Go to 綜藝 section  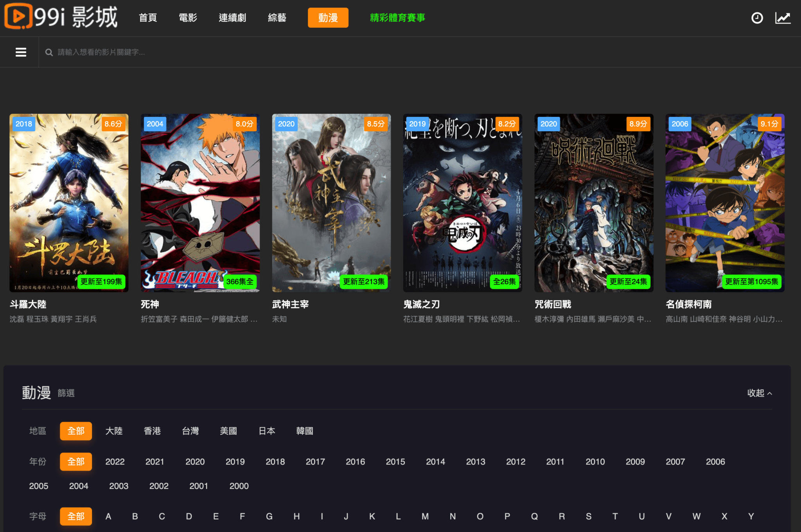pos(277,18)
